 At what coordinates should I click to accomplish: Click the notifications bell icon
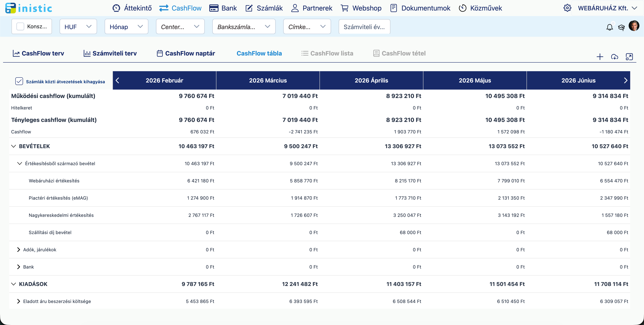pyautogui.click(x=609, y=27)
